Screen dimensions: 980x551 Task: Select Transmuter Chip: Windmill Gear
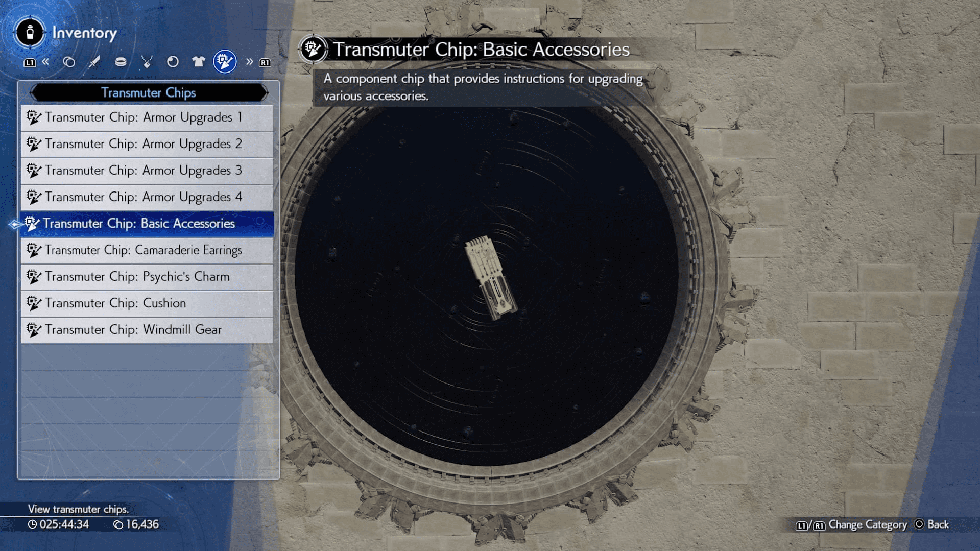(147, 330)
